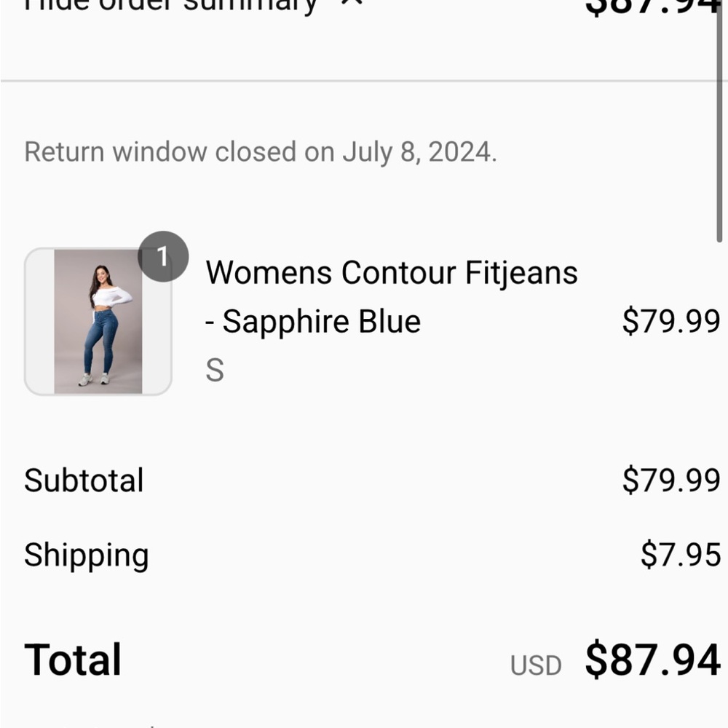Click the size S label
728x728 pixels.
pos(213,371)
